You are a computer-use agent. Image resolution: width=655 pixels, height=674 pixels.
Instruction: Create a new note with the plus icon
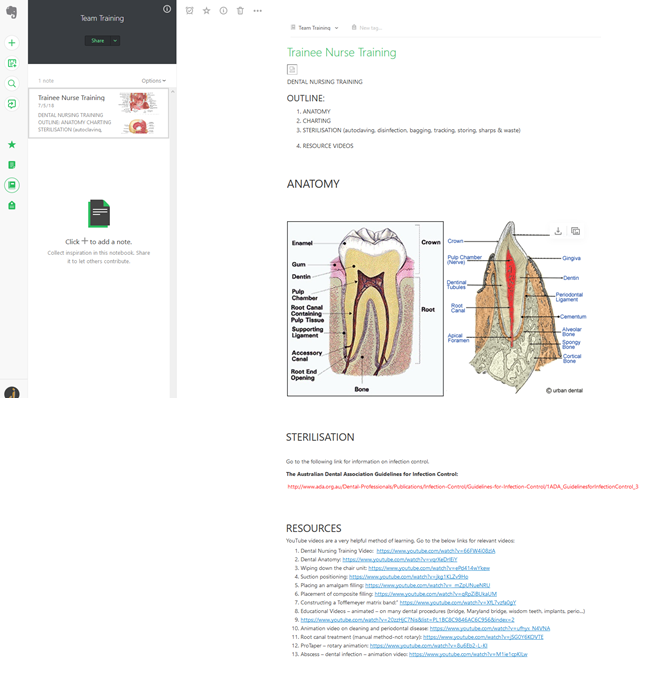point(12,43)
